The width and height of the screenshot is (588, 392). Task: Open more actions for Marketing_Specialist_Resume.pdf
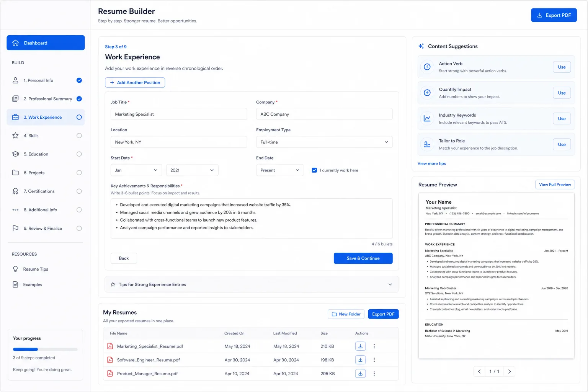point(374,346)
